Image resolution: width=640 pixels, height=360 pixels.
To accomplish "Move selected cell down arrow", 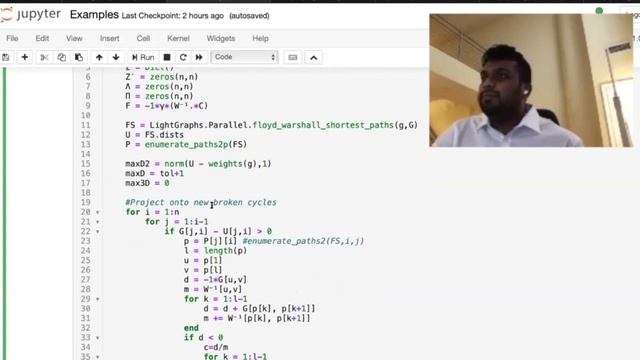I will [x=116, y=58].
